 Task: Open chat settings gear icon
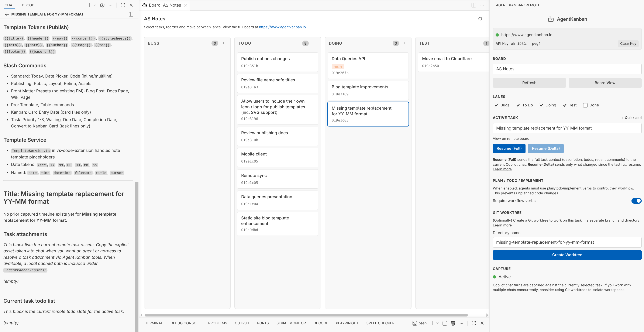(x=102, y=5)
